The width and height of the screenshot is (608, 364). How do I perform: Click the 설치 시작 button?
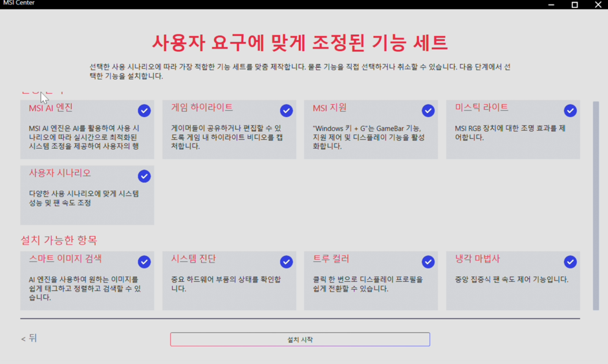point(300,339)
